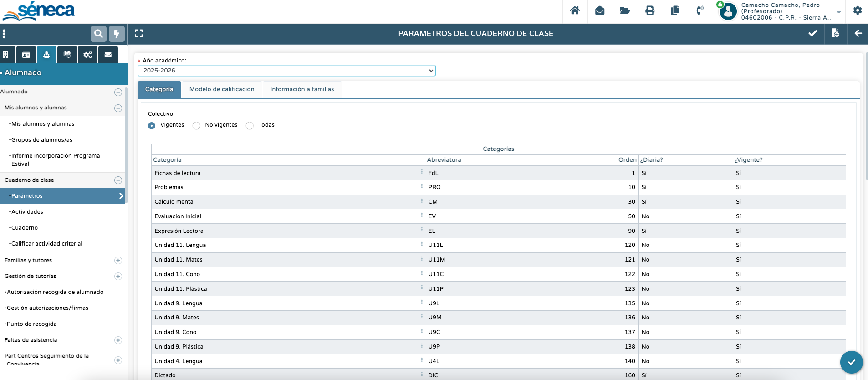Open Actividades in the sidebar
The width and height of the screenshot is (868, 380).
[x=27, y=212]
